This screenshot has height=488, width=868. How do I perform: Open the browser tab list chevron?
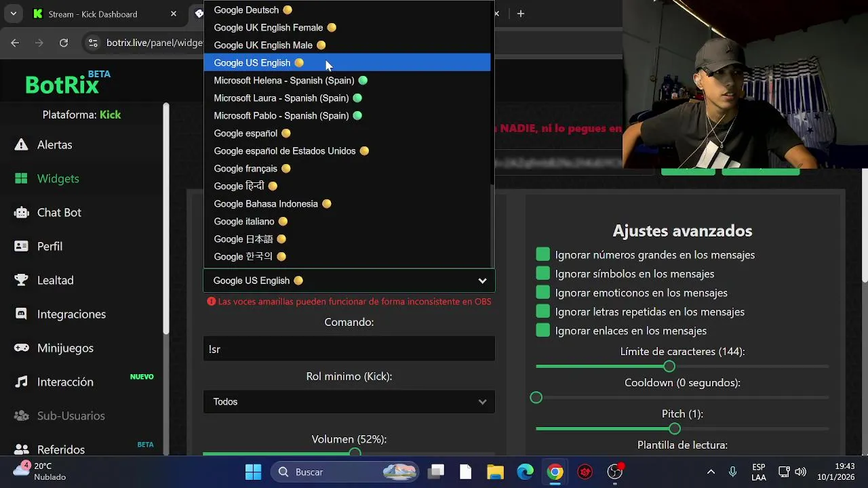point(14,14)
